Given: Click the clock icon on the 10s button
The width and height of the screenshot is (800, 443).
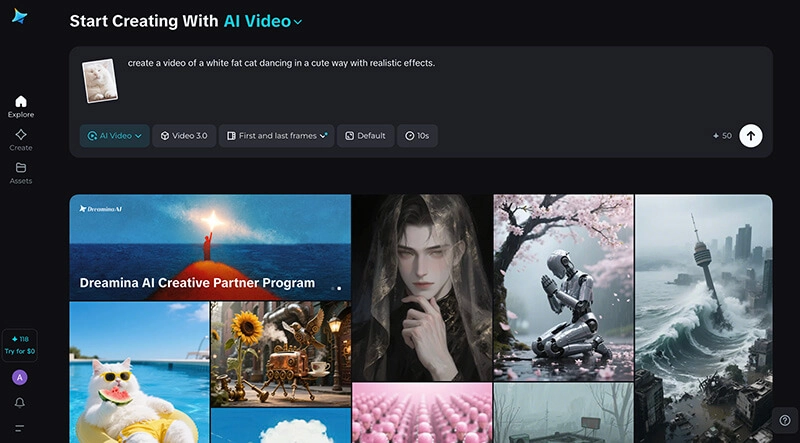Looking at the screenshot, I should click(x=410, y=136).
